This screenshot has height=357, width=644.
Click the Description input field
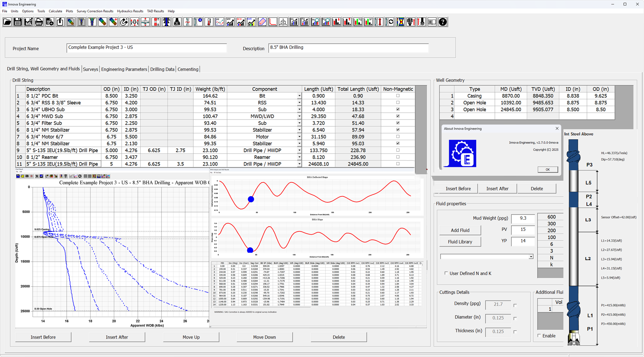(x=348, y=48)
